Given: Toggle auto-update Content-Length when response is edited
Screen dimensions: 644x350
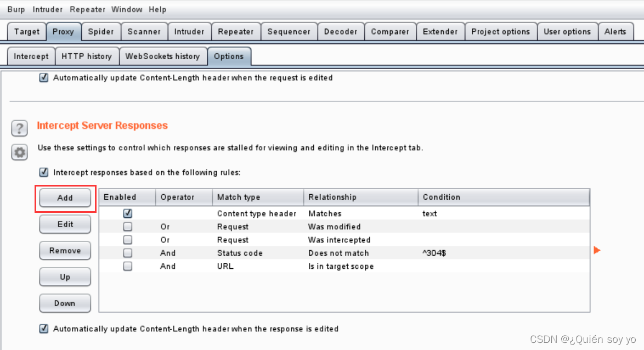Looking at the screenshot, I should tap(43, 329).
